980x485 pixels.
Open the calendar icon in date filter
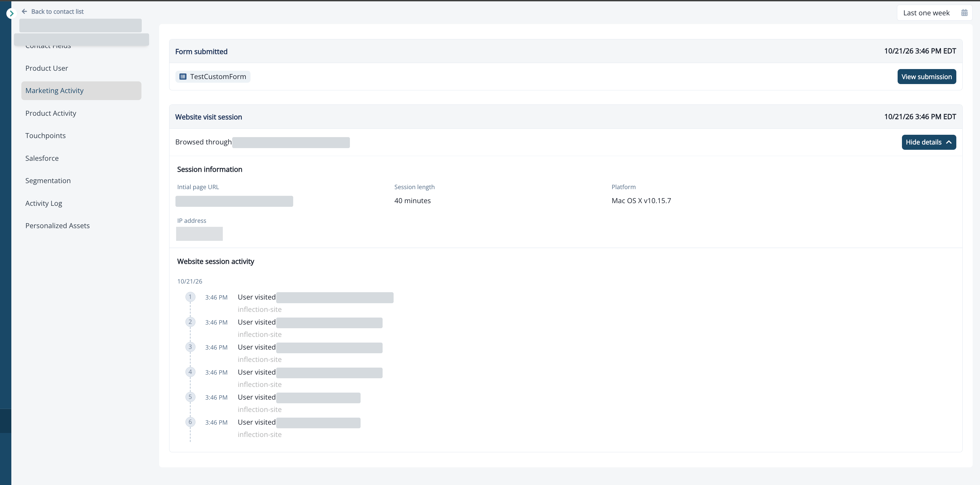coord(964,13)
